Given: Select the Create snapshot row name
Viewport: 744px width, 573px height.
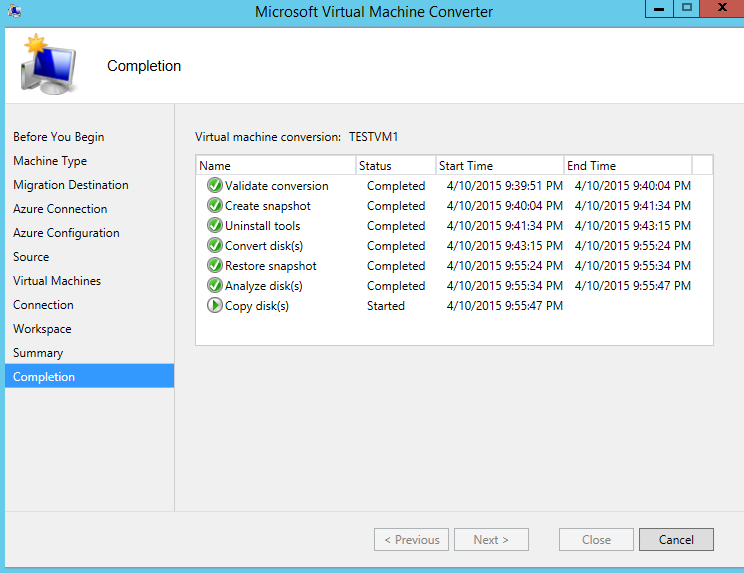Looking at the screenshot, I should (268, 206).
